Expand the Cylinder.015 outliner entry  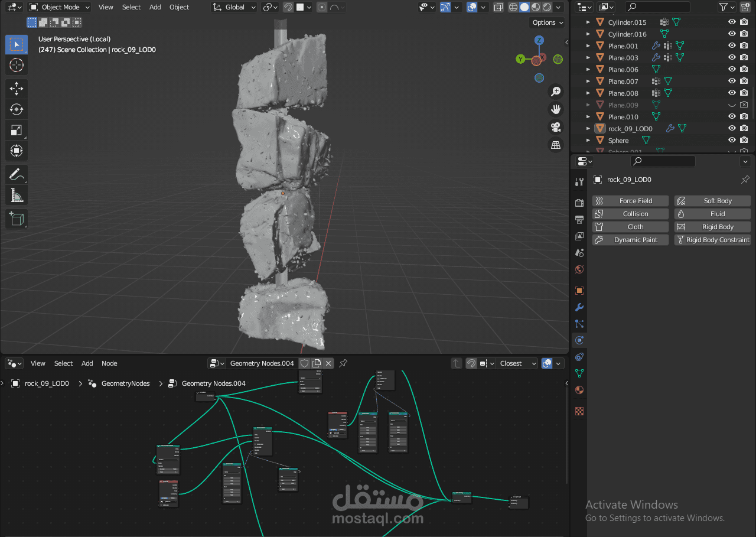pyautogui.click(x=588, y=22)
